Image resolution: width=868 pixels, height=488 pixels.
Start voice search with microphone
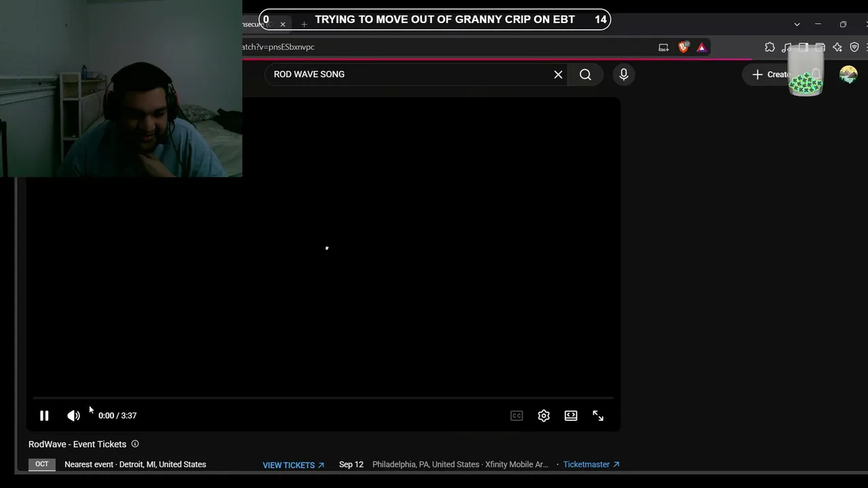click(624, 75)
